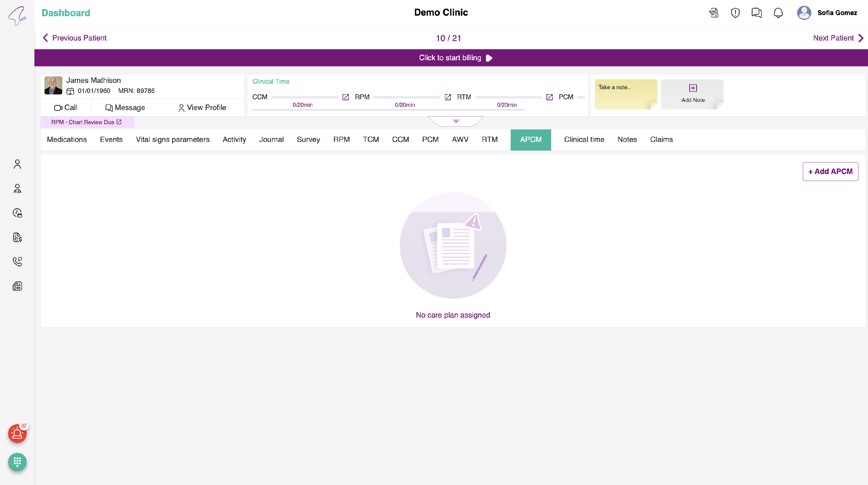Open the green dial pad button
868x485 pixels.
click(x=17, y=462)
